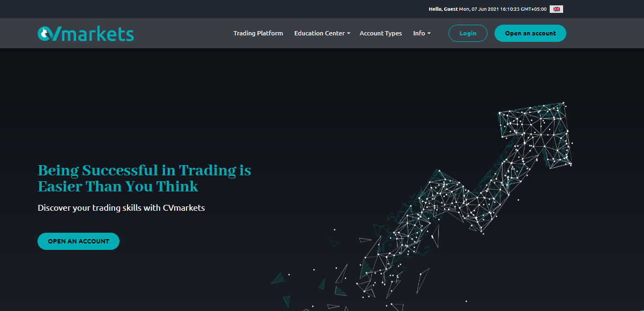
Task: Click the date and time display
Action: (503, 9)
